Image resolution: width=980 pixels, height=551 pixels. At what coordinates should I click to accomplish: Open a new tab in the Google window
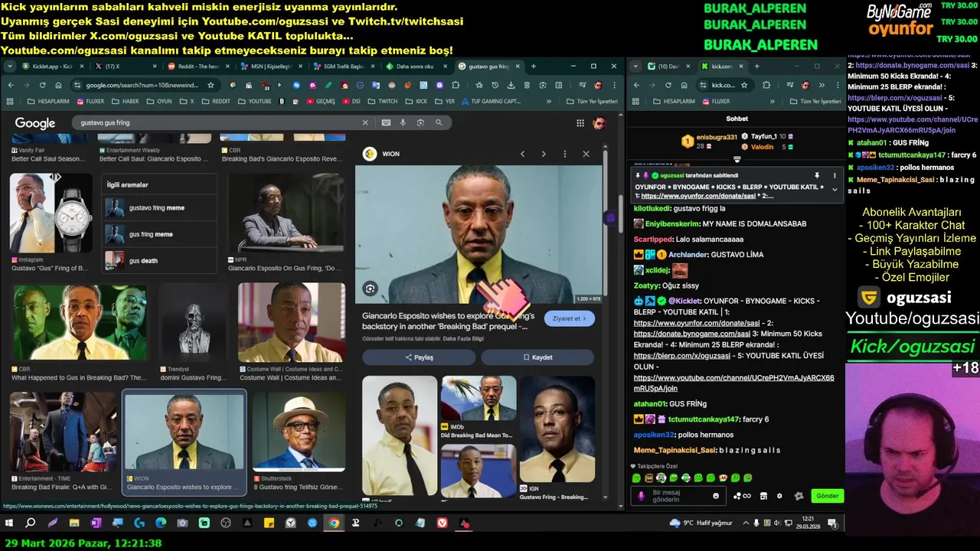click(x=534, y=67)
